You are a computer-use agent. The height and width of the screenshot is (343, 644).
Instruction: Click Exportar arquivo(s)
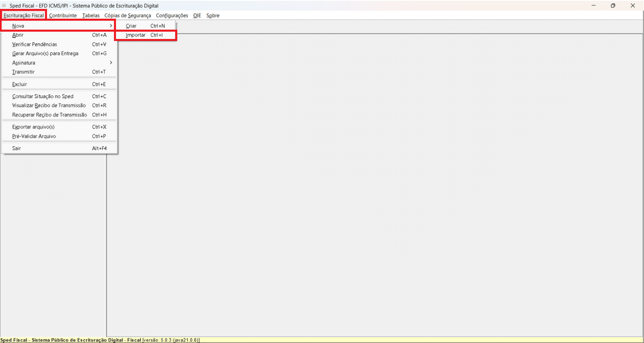click(59, 127)
